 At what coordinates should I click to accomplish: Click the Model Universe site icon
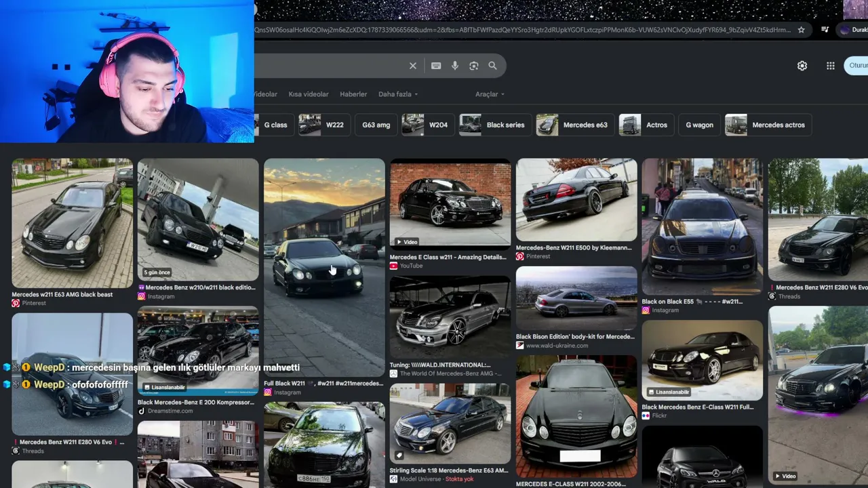[393, 479]
